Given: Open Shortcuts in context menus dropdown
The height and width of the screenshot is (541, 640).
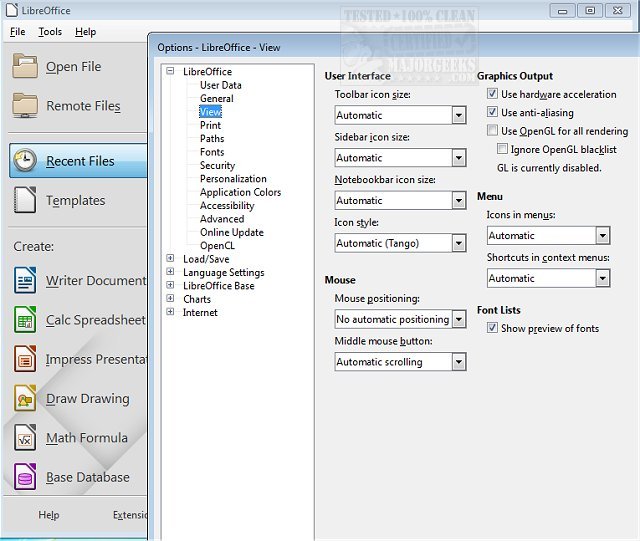Looking at the screenshot, I should pyautogui.click(x=549, y=278).
